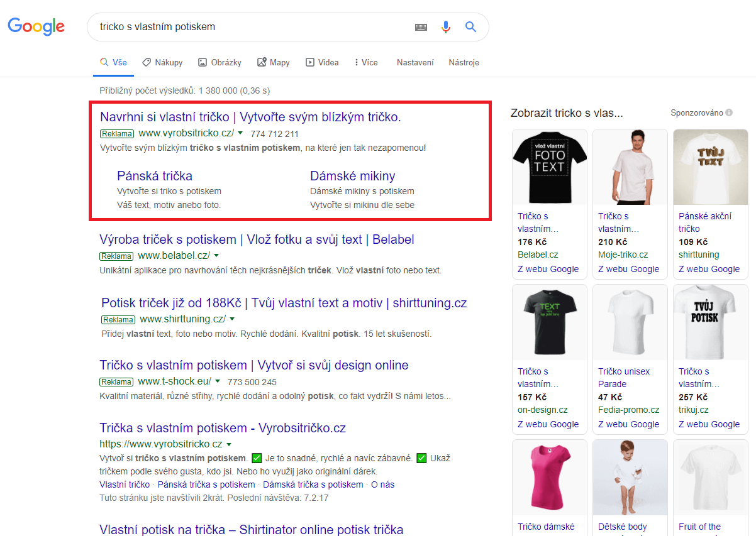
Task: Switch to the Nákupy tab
Action: pyautogui.click(x=162, y=62)
